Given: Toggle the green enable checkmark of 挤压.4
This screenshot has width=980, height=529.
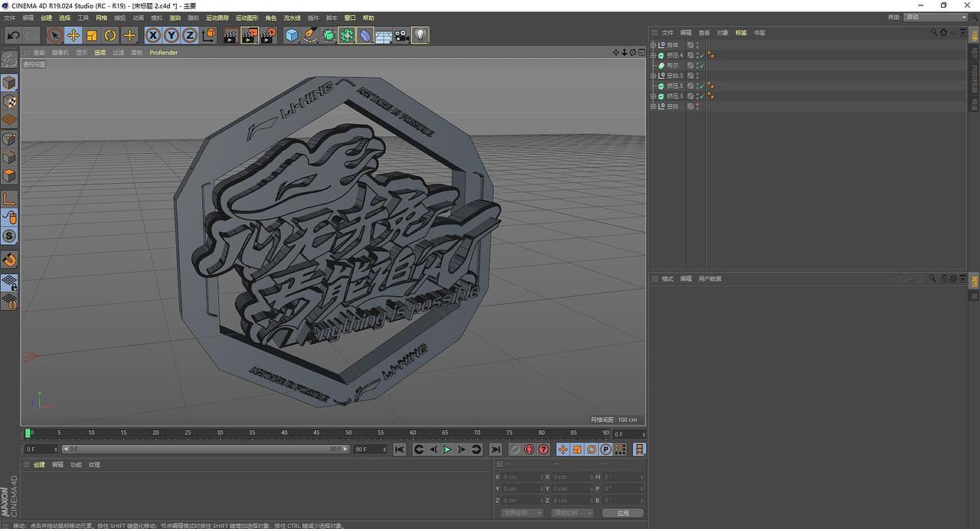Looking at the screenshot, I should pos(701,55).
